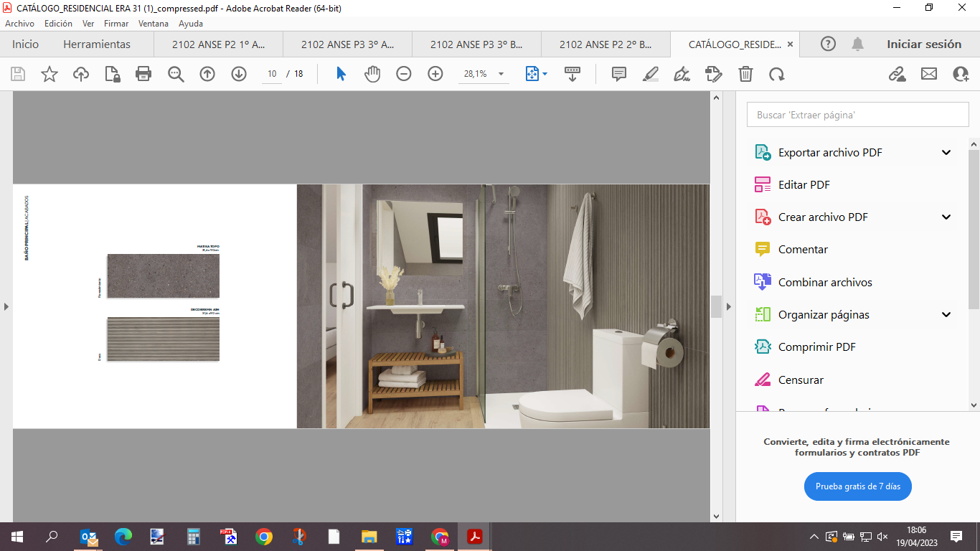980x551 pixels.
Task: Expand Exportar archivo PDF options
Action: 946,153
